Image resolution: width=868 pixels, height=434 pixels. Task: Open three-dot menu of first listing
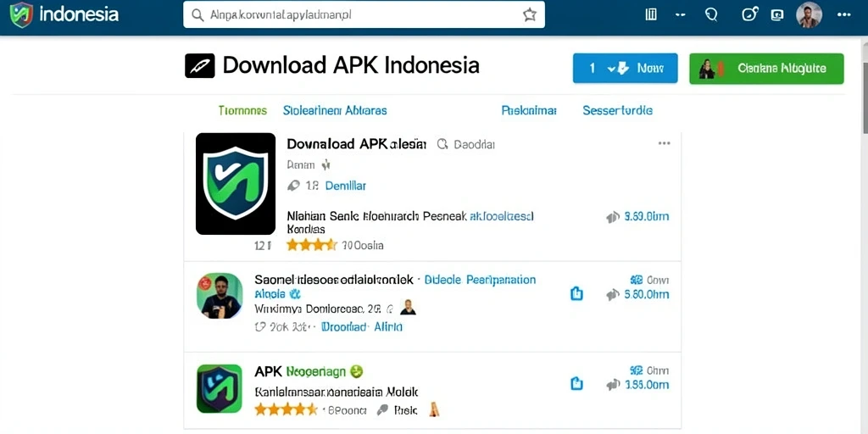pos(664,143)
